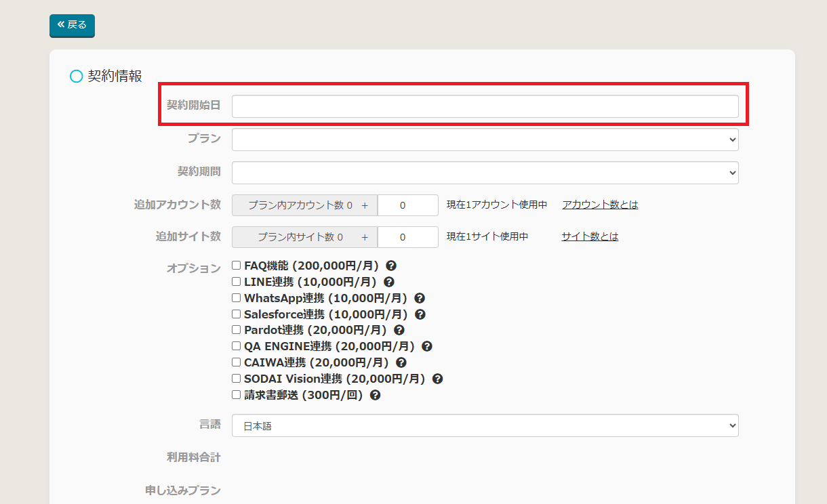Enable the FAQ機能 checkbox
Screen dimensions: 827x504
237,266
